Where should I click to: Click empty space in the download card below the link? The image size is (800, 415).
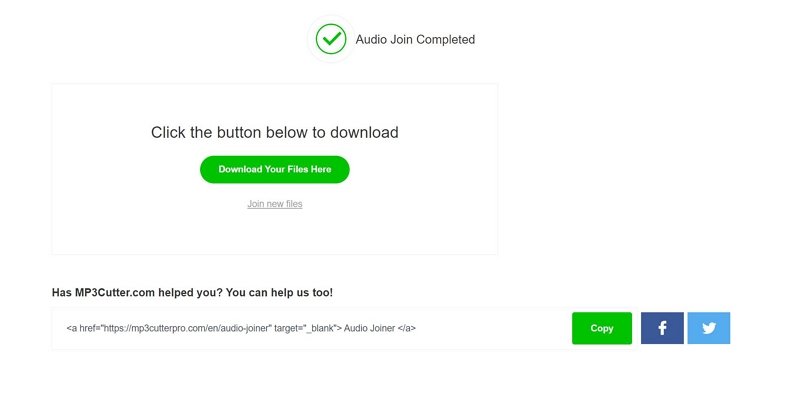[x=274, y=232]
